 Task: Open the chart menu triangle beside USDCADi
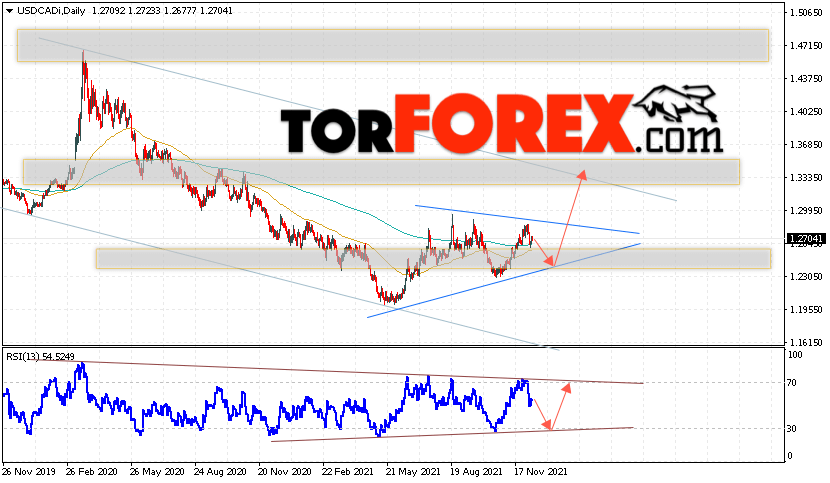[9, 11]
